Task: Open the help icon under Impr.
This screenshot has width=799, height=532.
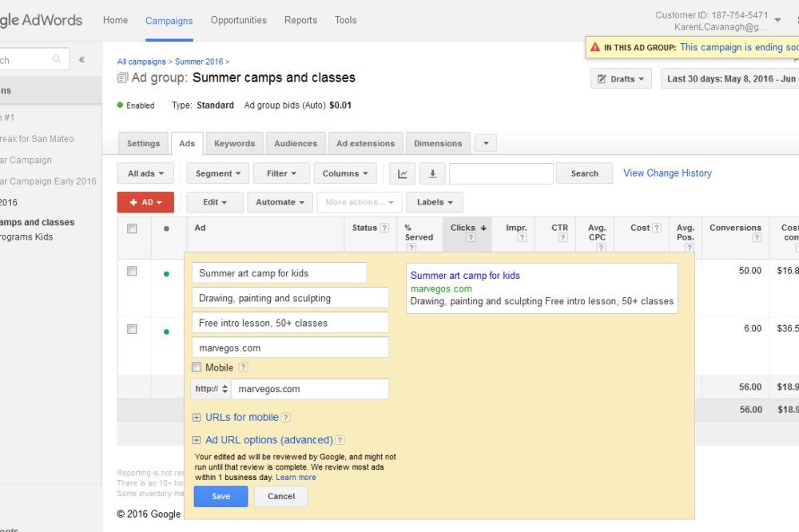Action: pyautogui.click(x=522, y=237)
